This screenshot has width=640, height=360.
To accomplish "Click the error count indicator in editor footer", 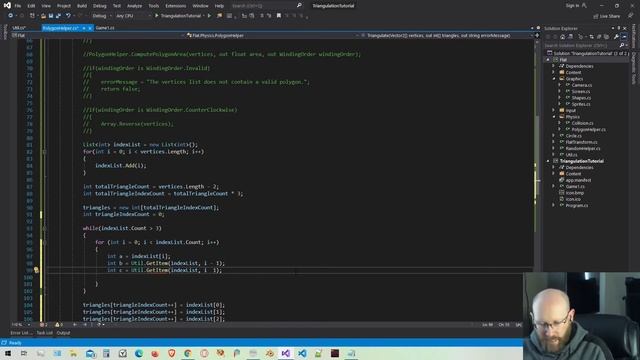I will [44, 325].
